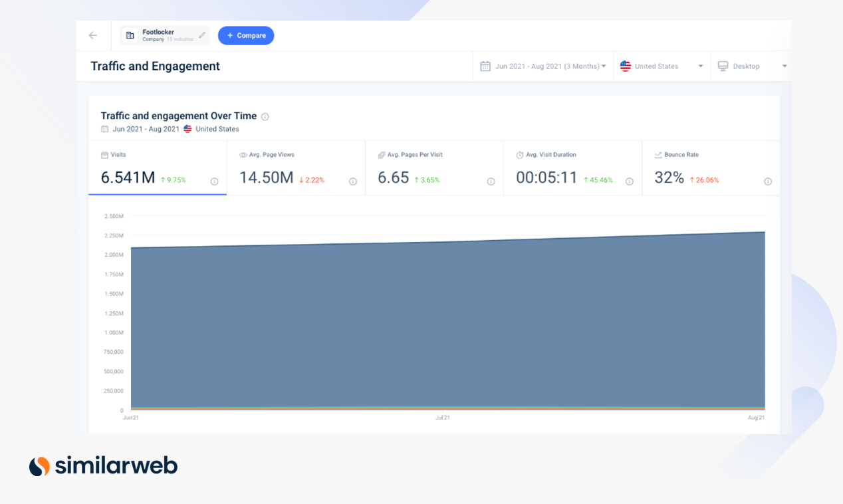Open the United States country dropdown
Screen dimensions: 843x504
662,66
